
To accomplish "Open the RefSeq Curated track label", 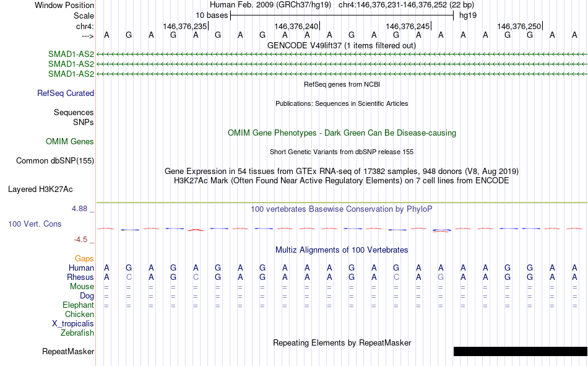I will click(65, 93).
